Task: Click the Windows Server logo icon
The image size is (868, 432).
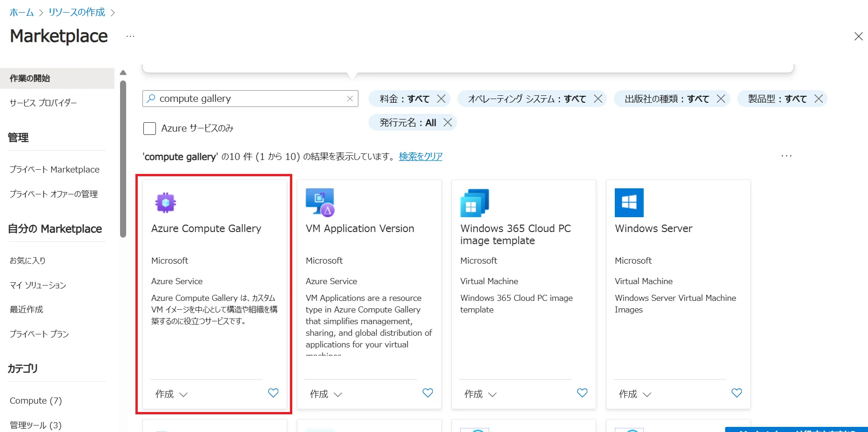Action: point(629,203)
